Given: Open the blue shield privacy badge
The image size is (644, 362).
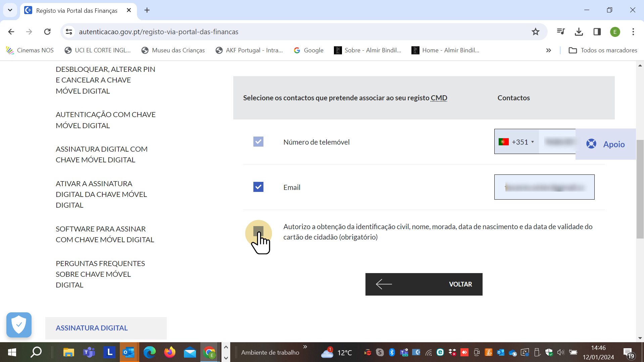Looking at the screenshot, I should click(19, 325).
